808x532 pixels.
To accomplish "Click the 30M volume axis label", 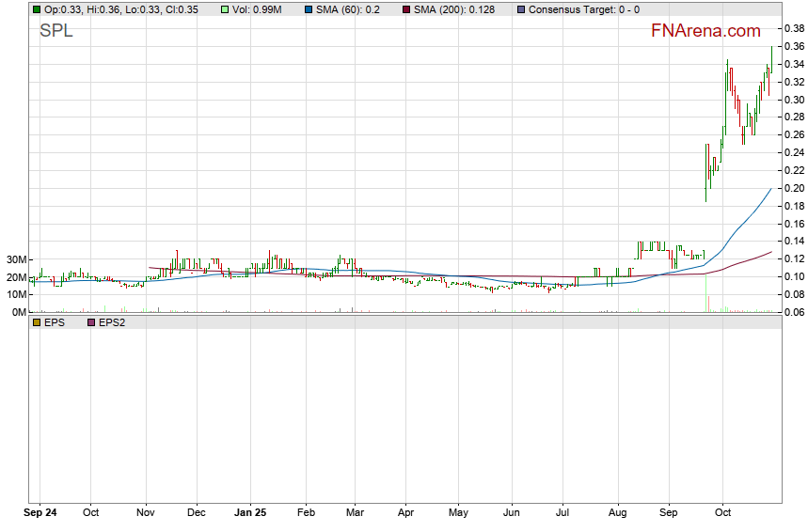I will (16, 259).
